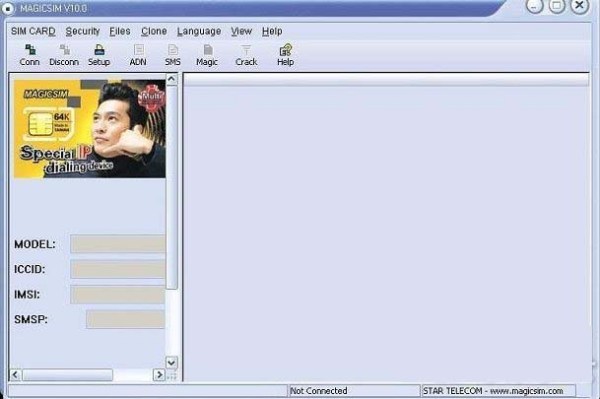Open the ADN phonebook tool
The height and width of the screenshot is (399, 600).
pos(138,55)
